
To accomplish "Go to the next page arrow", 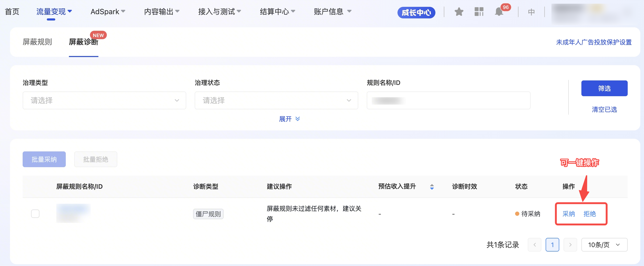I will (x=570, y=245).
